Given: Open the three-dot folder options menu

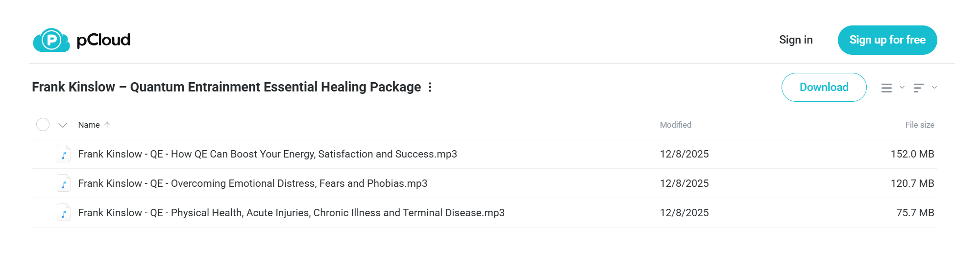Looking at the screenshot, I should coord(430,87).
